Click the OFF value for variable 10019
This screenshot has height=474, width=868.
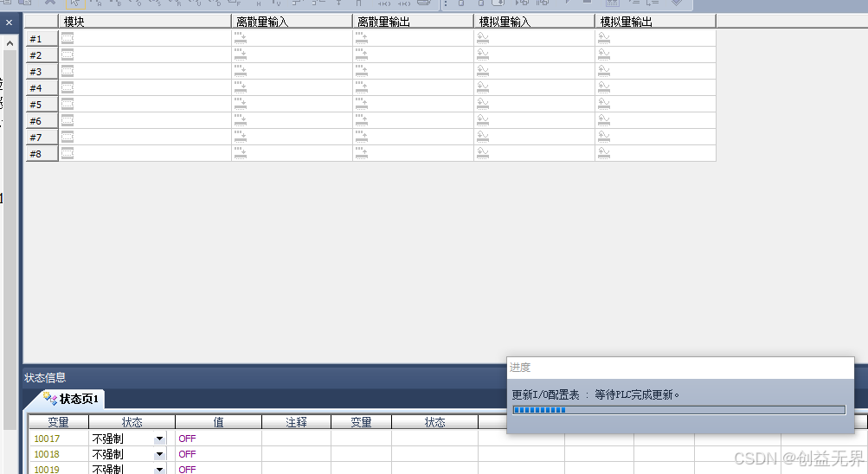pyautogui.click(x=187, y=469)
